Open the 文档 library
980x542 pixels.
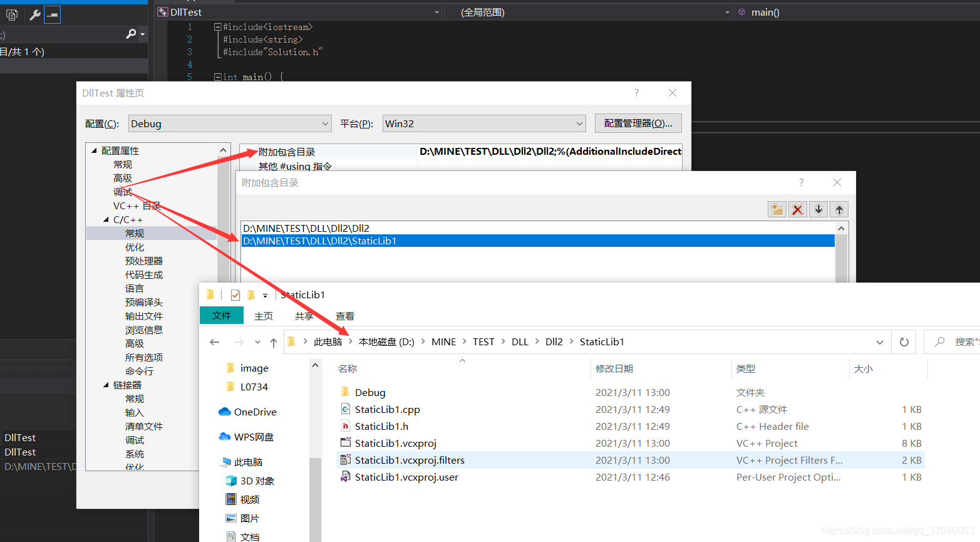click(242, 537)
